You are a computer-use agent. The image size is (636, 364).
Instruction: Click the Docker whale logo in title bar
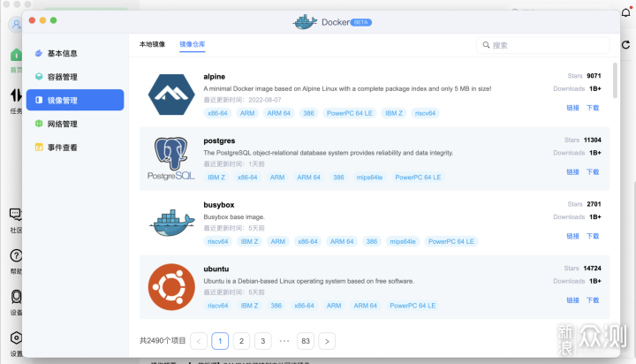pyautogui.click(x=305, y=22)
